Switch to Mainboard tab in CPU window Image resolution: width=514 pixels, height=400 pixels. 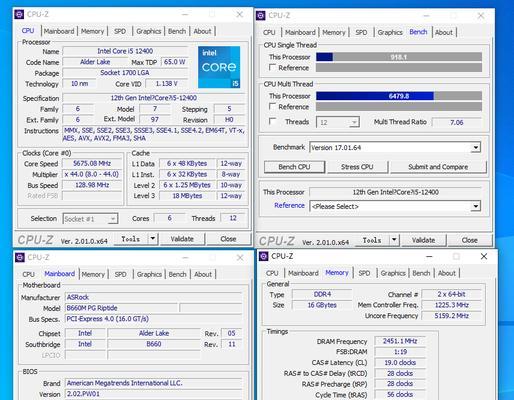tap(59, 31)
